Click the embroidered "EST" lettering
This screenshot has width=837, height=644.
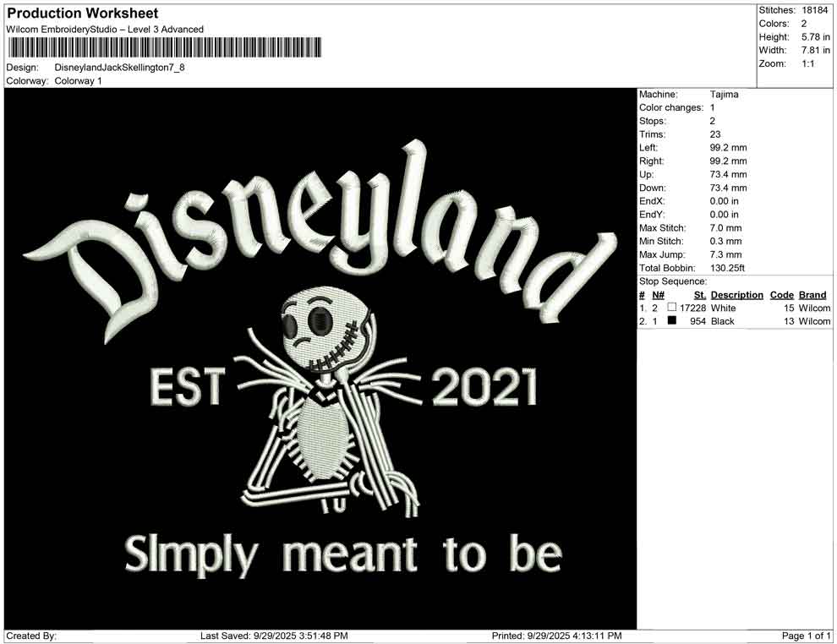[187, 385]
